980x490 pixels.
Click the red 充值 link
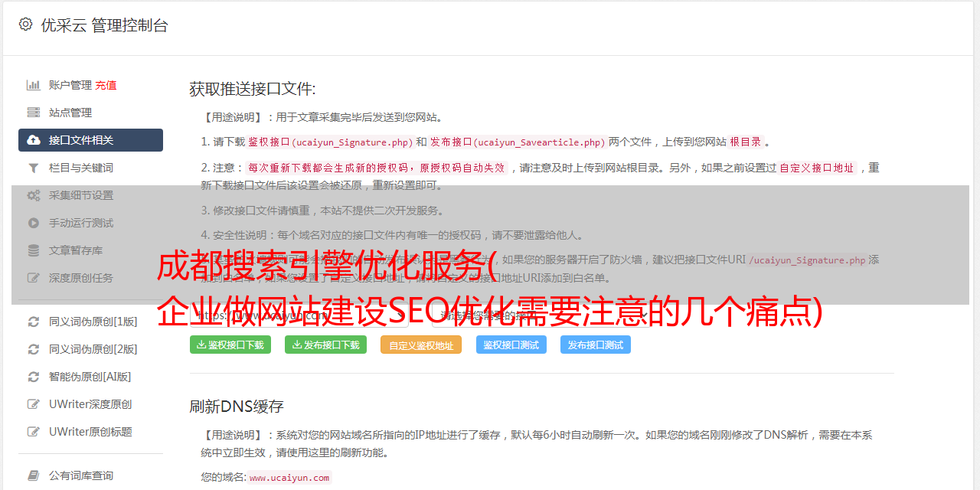pyautogui.click(x=106, y=85)
